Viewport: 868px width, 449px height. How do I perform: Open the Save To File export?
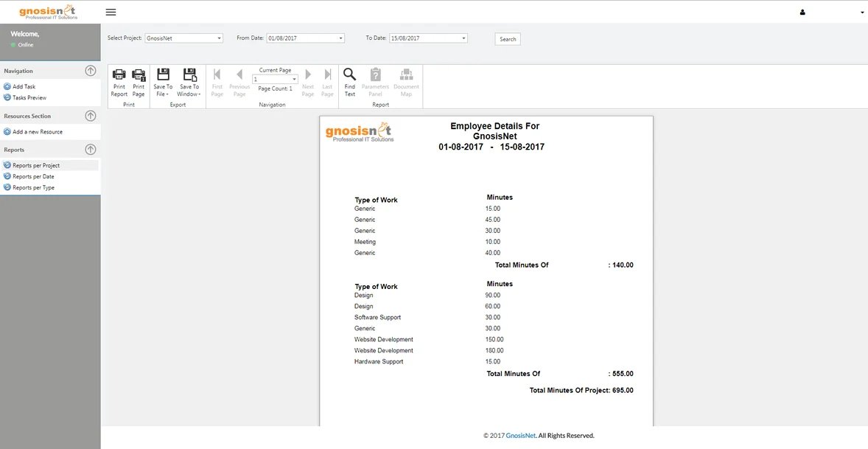[163, 83]
